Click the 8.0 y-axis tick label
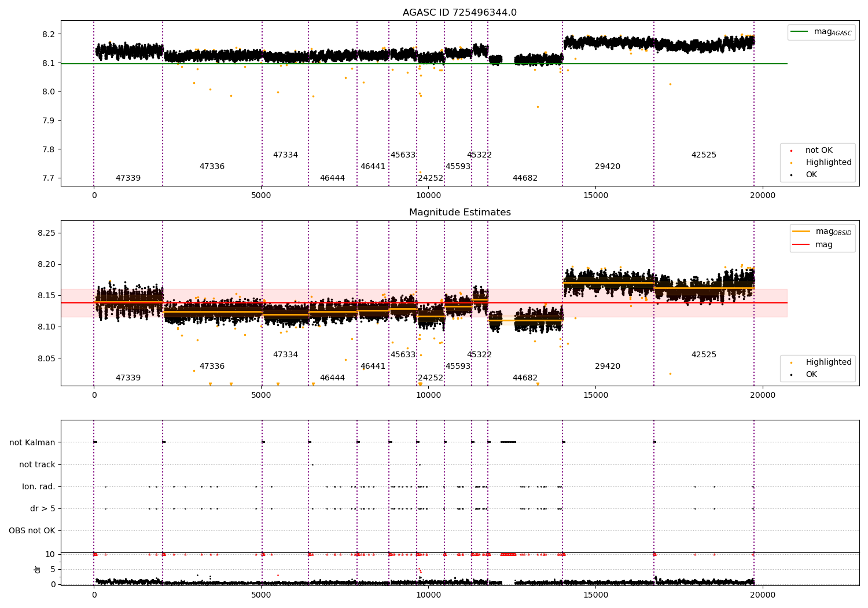The height and width of the screenshot is (608, 868). [49, 91]
